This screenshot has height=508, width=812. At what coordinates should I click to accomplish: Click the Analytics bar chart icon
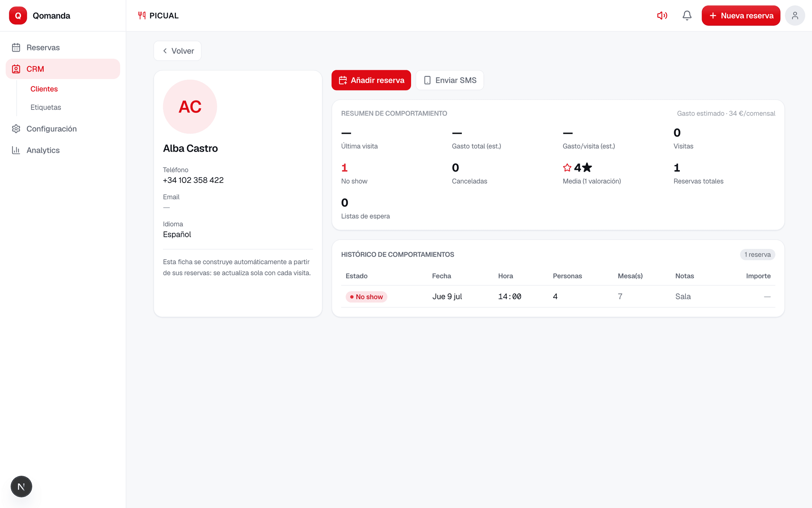(x=16, y=150)
